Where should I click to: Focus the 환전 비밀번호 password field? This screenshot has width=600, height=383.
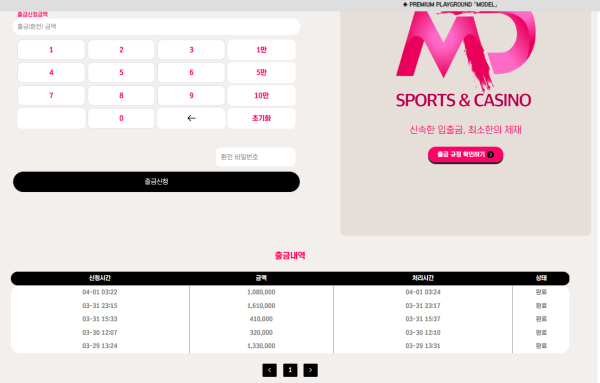256,157
